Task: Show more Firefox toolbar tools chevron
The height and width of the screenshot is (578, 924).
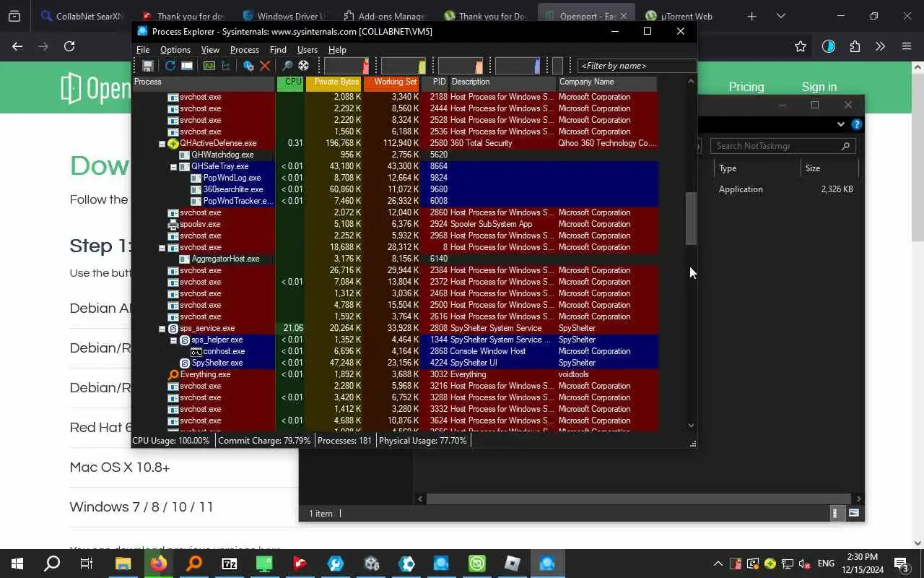Action: click(880, 46)
